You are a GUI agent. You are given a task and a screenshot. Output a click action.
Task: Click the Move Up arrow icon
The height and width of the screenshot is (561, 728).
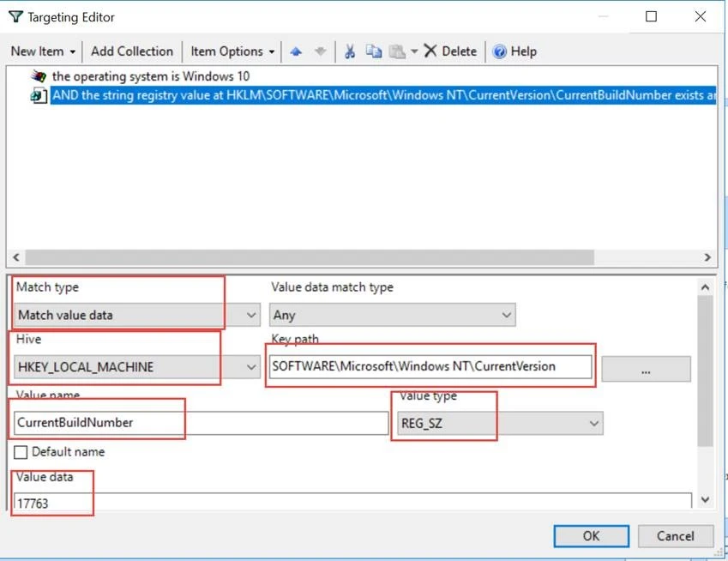pyautogui.click(x=296, y=51)
